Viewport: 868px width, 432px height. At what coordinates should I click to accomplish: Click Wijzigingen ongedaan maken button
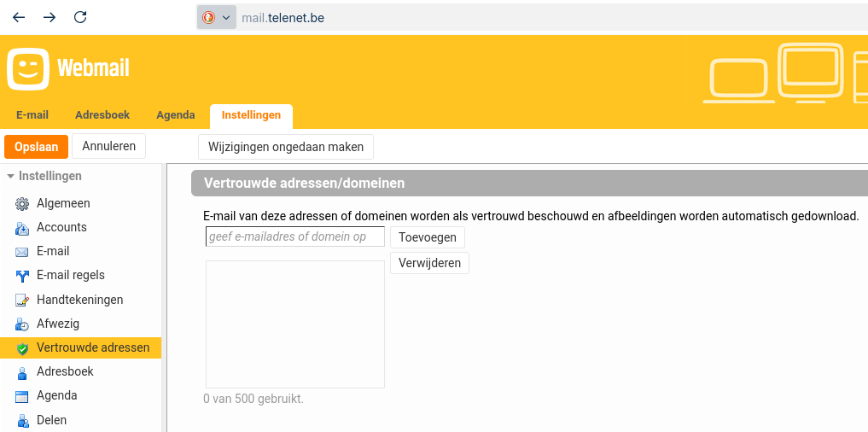point(286,147)
